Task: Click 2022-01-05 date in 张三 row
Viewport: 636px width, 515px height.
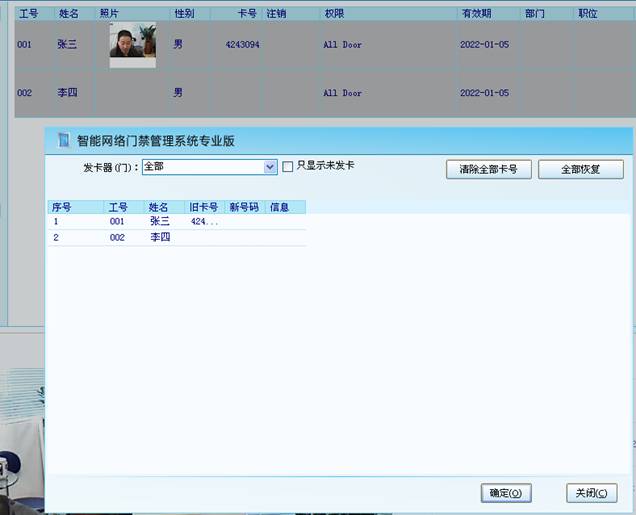Action: [x=484, y=45]
